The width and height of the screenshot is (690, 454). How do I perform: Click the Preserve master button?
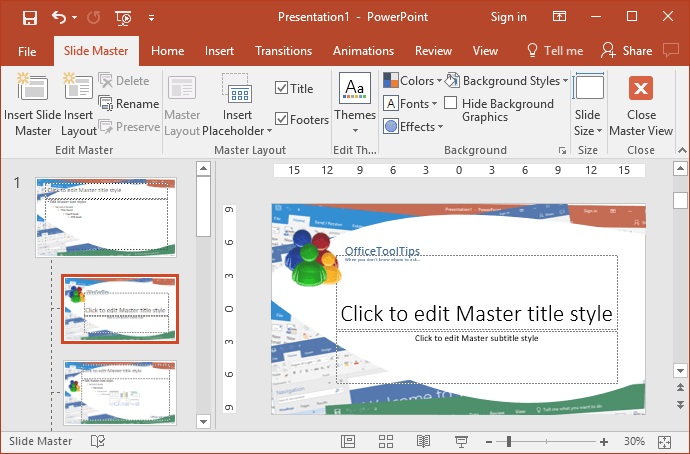(x=129, y=127)
